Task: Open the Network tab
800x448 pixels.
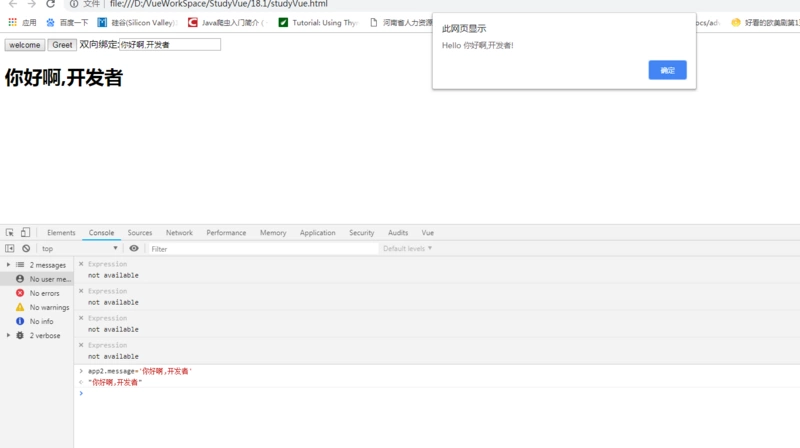Action: pyautogui.click(x=179, y=233)
